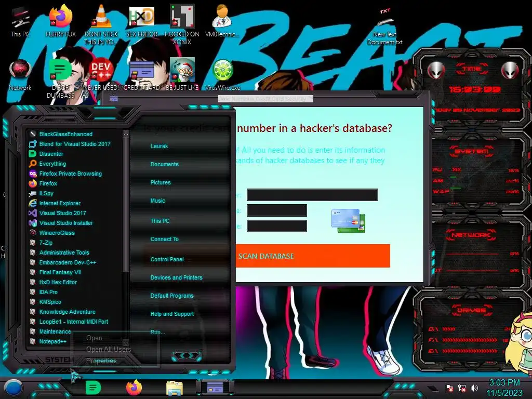
Task: Select Connect To in Start menu
Action: coord(165,239)
